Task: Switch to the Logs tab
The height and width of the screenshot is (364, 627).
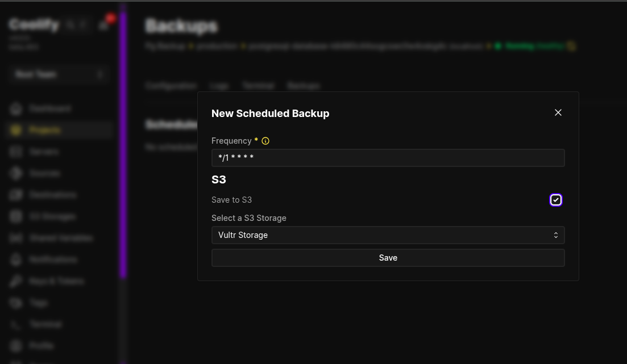Action: pos(219,86)
